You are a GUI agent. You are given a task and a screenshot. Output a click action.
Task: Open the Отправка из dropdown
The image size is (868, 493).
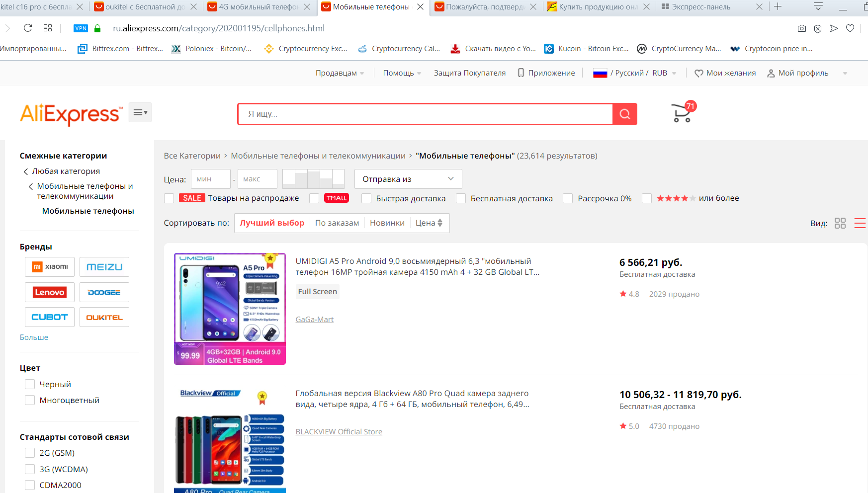[408, 179]
